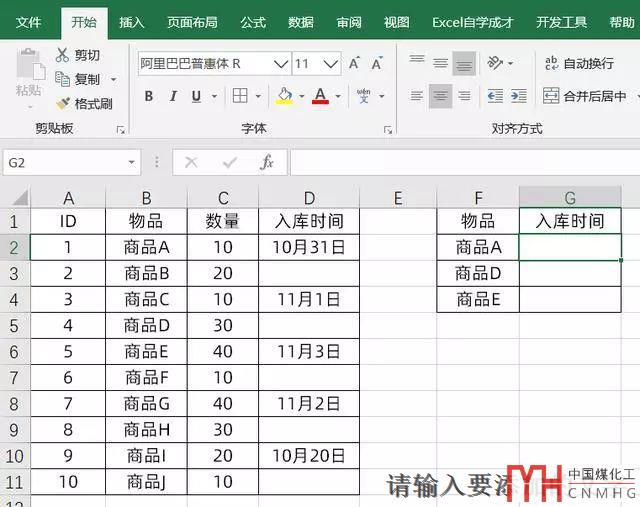Open the 开发工具 (Developer) tab

coord(562,22)
